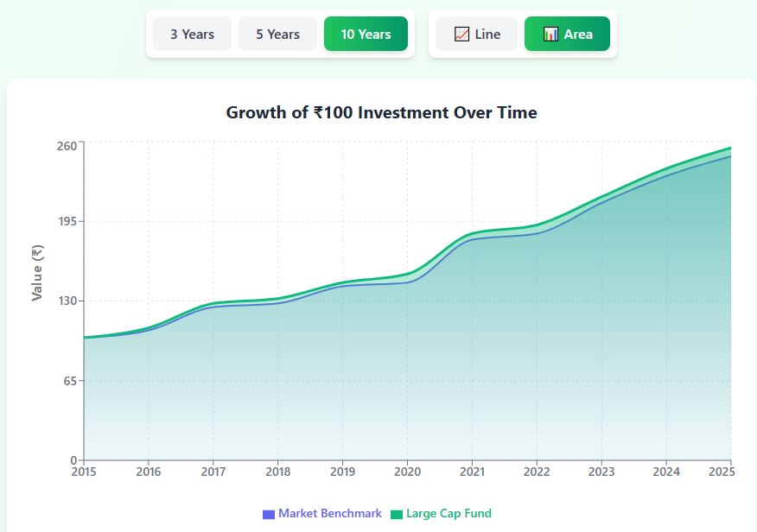Click the Value (₹) y-axis title
Screen dimensions: 757x532
pos(38,273)
